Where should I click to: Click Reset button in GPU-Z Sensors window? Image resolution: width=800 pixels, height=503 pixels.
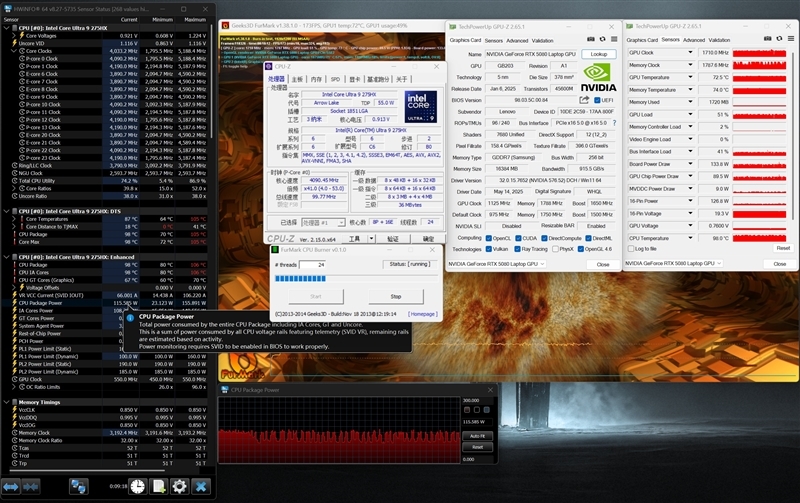point(783,248)
